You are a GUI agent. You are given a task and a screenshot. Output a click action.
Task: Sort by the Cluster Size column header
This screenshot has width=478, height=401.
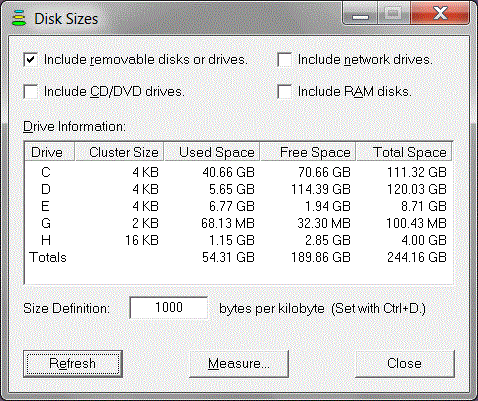pyautogui.click(x=119, y=152)
